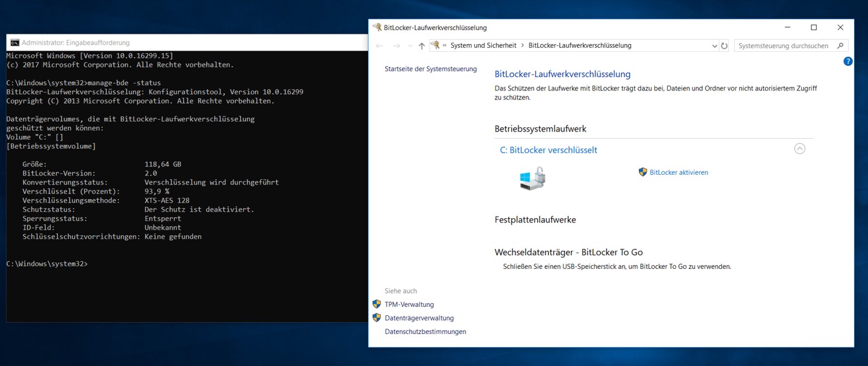Click the shield icon beside BitLocker aktivieren
The width and height of the screenshot is (868, 366).
click(x=643, y=172)
